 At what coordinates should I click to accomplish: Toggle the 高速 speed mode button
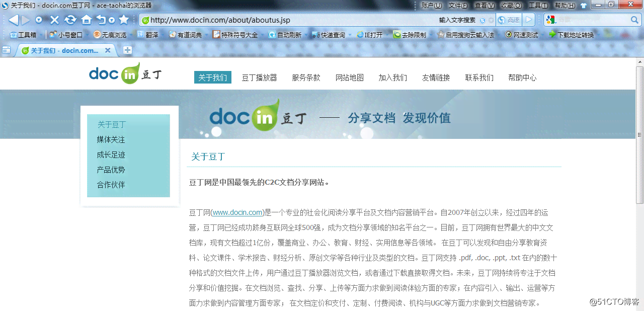pos(509,20)
